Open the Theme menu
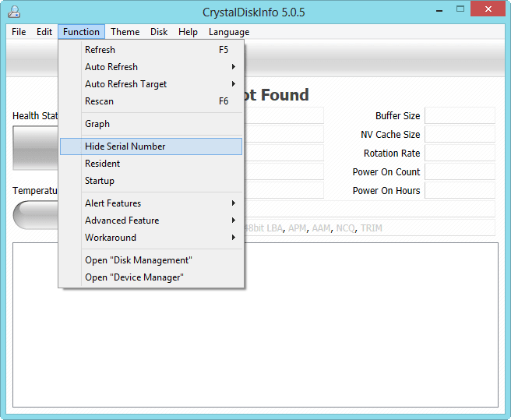This screenshot has width=511, height=420. point(125,32)
